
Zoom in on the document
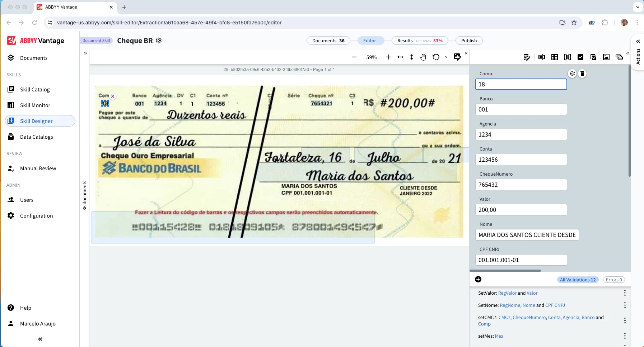388,57
